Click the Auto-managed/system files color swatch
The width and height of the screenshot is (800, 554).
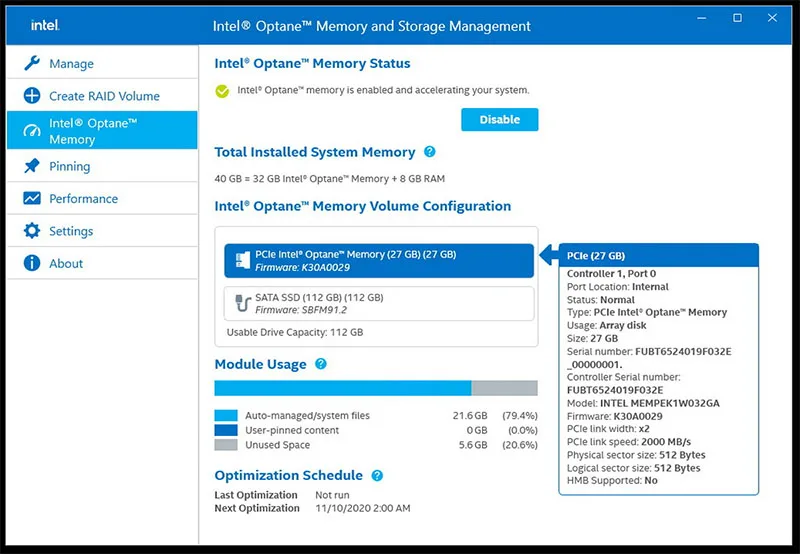click(x=226, y=415)
